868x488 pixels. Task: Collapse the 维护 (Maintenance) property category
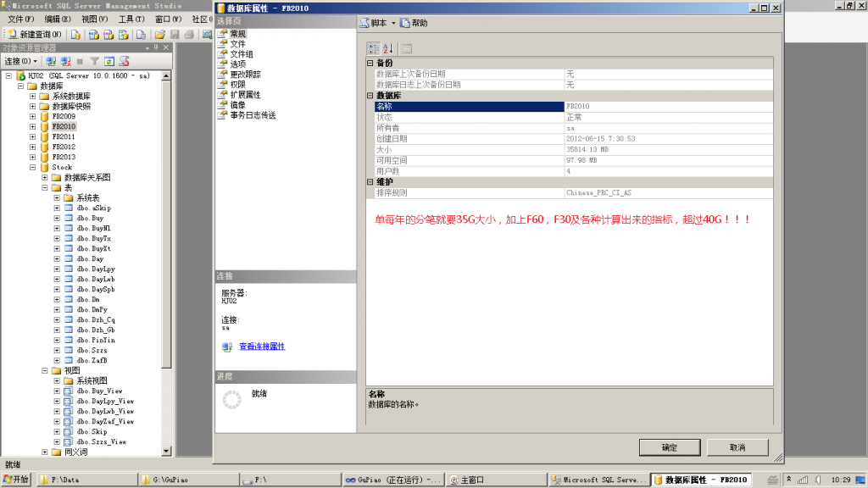point(370,182)
